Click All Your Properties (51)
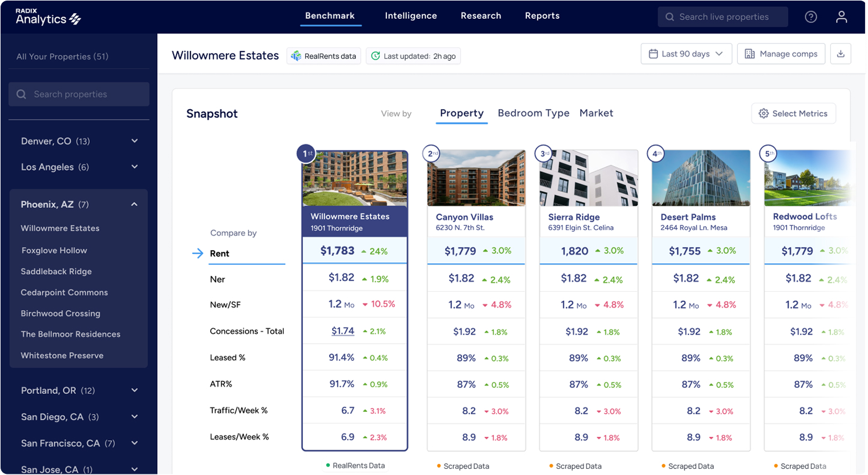 pos(62,57)
